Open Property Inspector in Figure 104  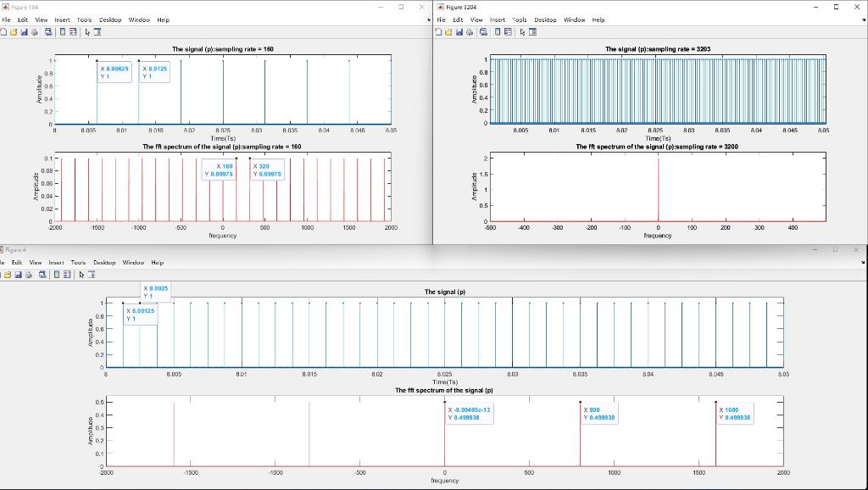97,32
